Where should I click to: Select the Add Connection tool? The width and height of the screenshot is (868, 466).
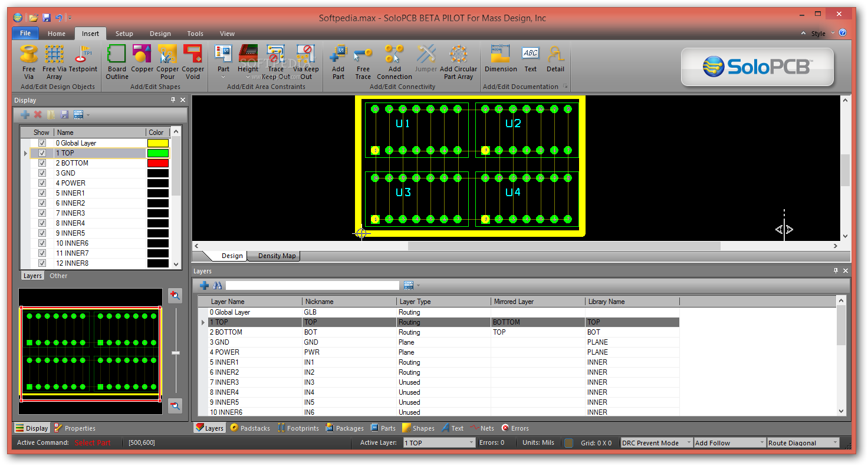tap(394, 62)
